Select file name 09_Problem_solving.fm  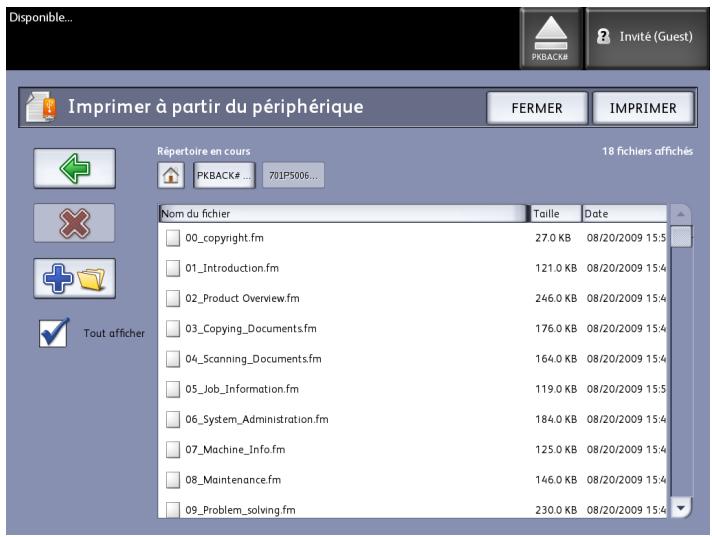pos(240,510)
